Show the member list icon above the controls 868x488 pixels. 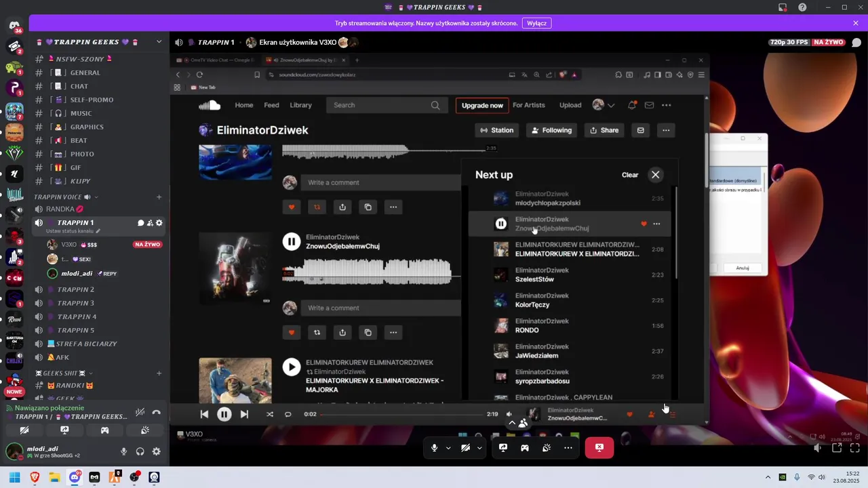pyautogui.click(x=524, y=423)
